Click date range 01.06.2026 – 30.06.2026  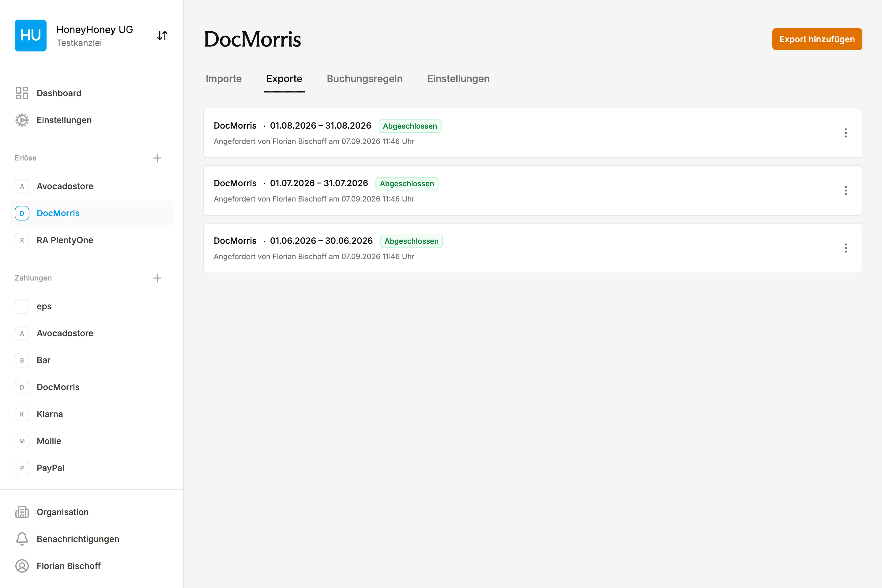(x=321, y=241)
